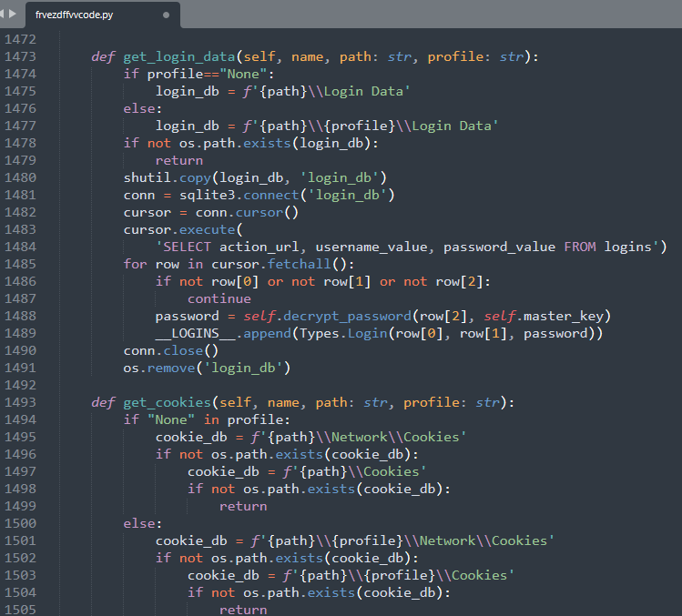Click os.path.exists(login_db) on line 1478
The image size is (682, 616).
click(x=275, y=144)
